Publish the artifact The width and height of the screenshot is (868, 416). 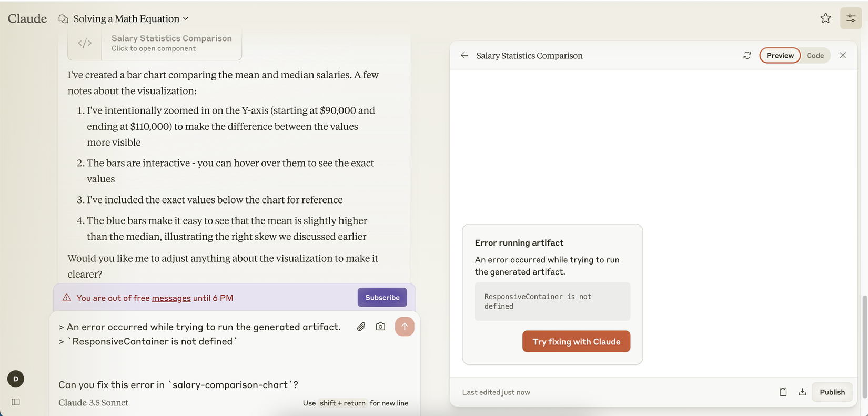click(x=832, y=392)
